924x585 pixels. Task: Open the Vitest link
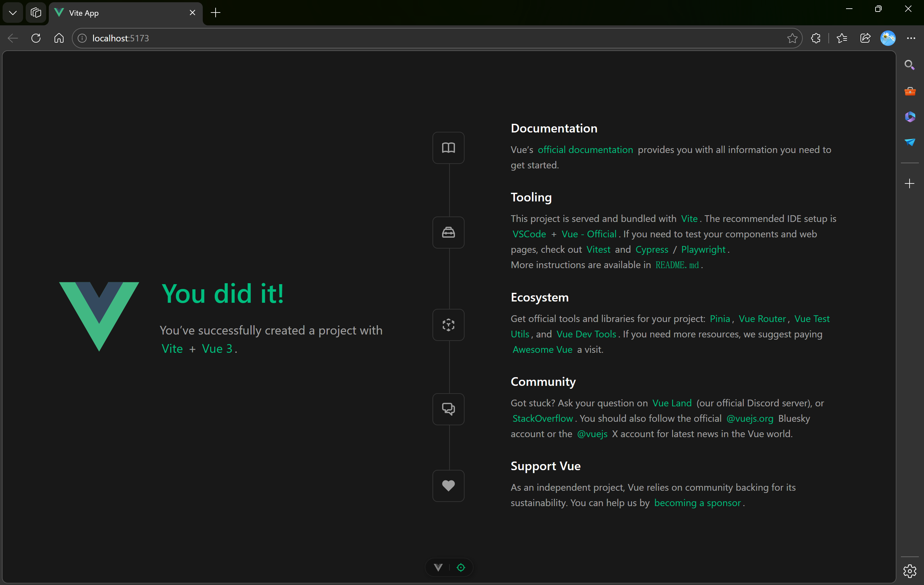(598, 249)
